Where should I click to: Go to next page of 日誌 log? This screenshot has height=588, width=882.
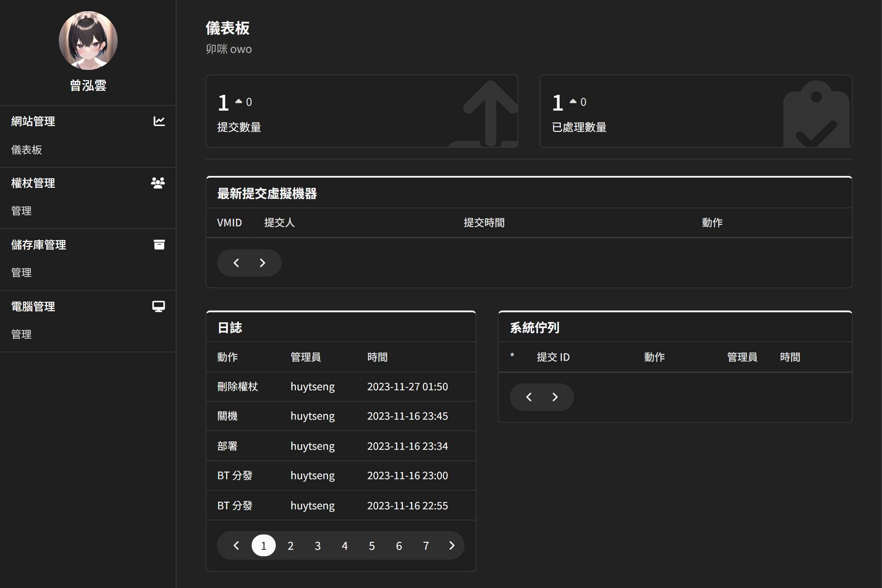452,545
